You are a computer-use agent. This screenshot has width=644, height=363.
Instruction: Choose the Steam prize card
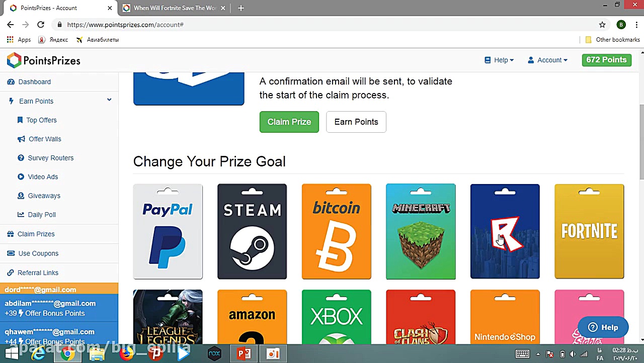(x=252, y=231)
